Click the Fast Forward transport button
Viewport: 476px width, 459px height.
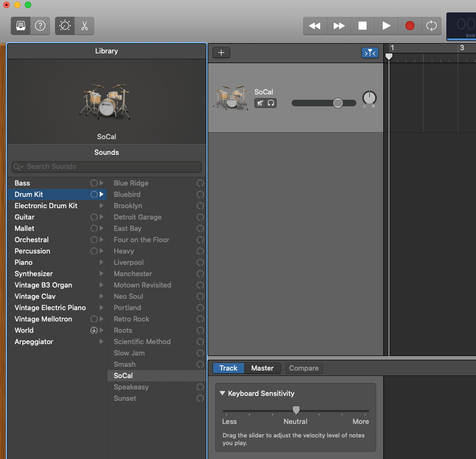coord(339,26)
